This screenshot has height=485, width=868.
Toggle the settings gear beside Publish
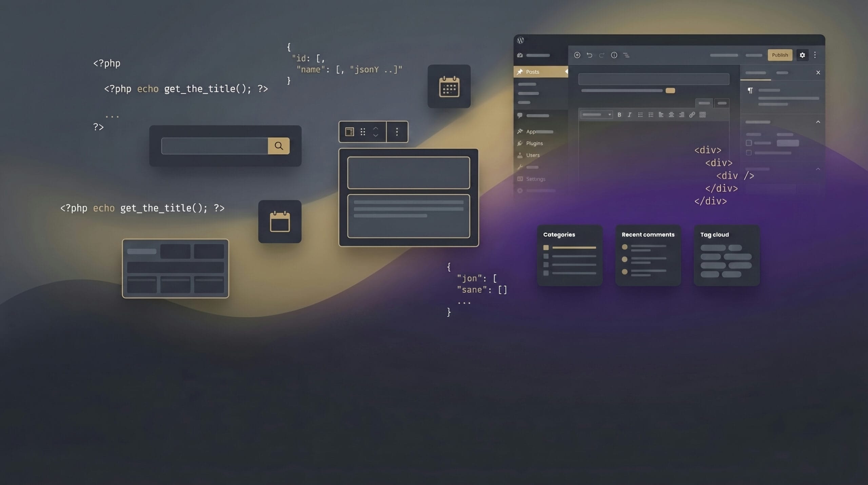[x=802, y=55]
